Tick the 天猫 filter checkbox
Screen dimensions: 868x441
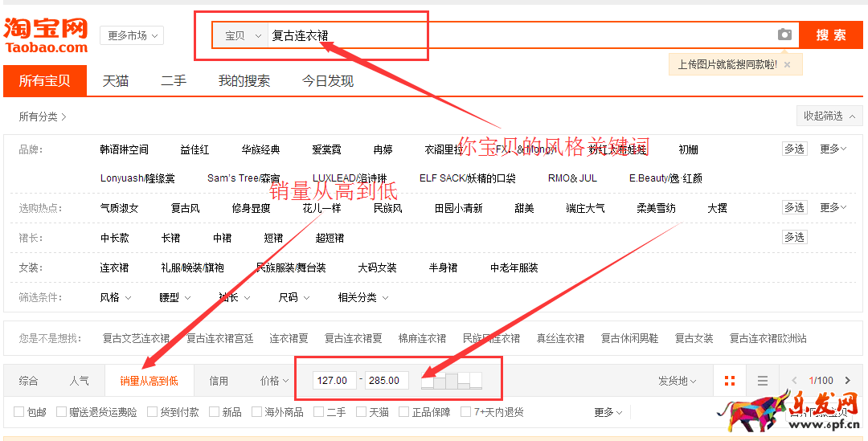coord(361,412)
